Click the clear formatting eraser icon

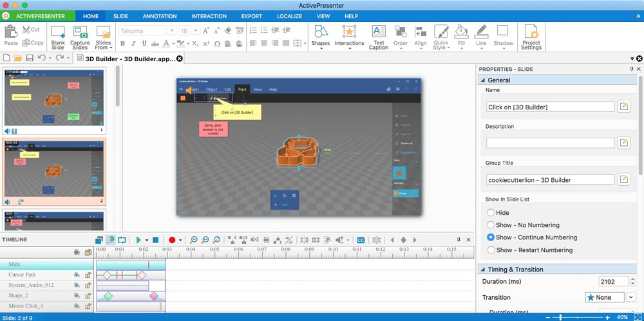point(228,30)
